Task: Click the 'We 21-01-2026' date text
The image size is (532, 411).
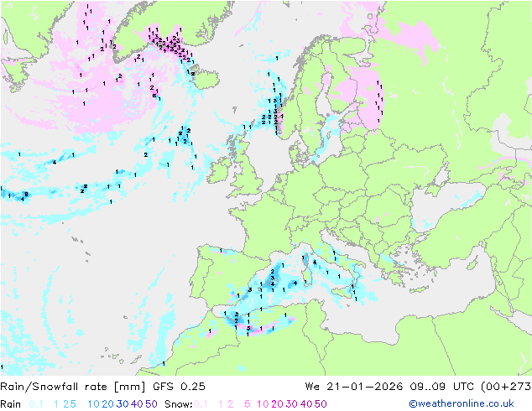Action: point(354,387)
